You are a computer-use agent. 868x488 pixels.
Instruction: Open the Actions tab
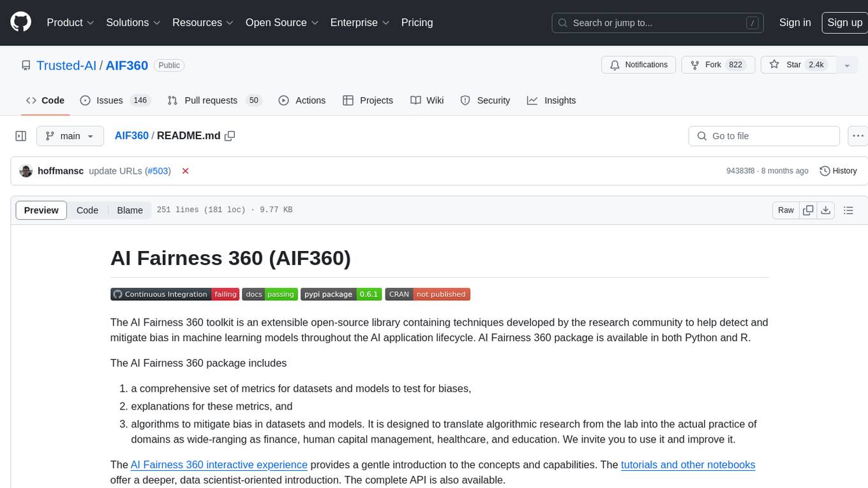303,100
